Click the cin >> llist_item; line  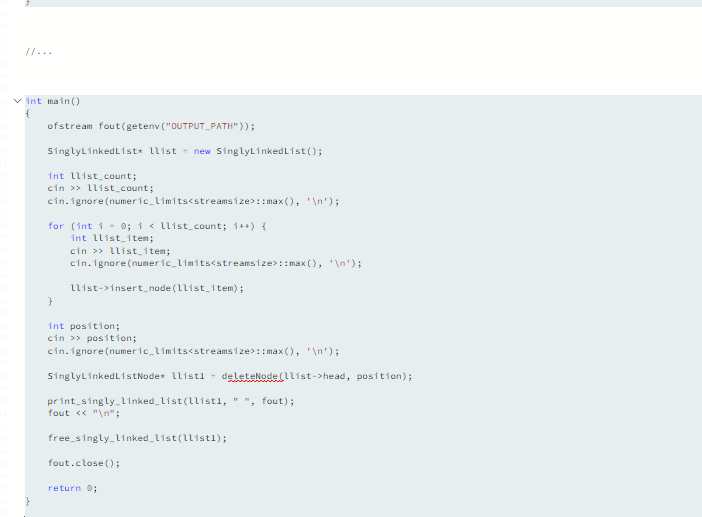coord(120,251)
